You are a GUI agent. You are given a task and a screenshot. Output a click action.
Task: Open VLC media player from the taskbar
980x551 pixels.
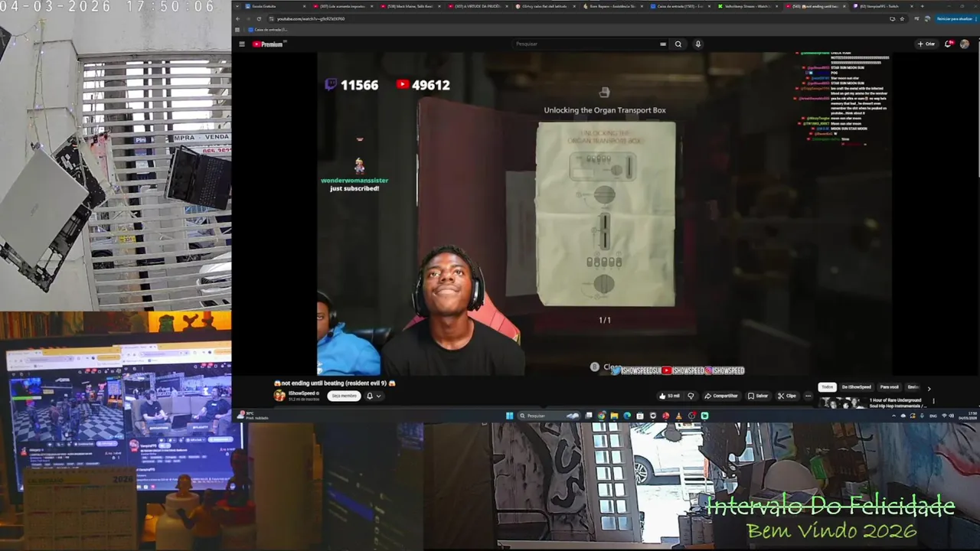(678, 416)
